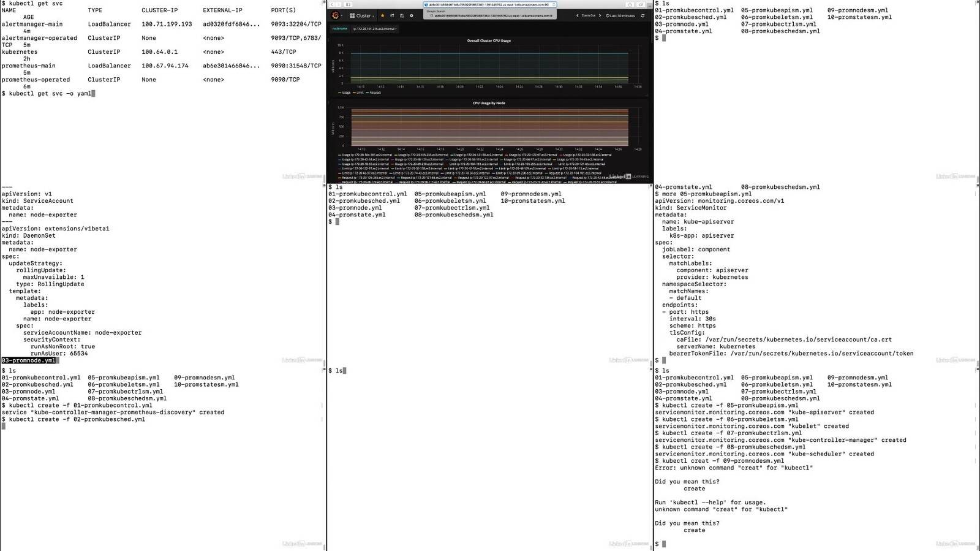Select the URL suggestion below the address bar
Viewport: 980px width, 551px height.
pos(490,15)
